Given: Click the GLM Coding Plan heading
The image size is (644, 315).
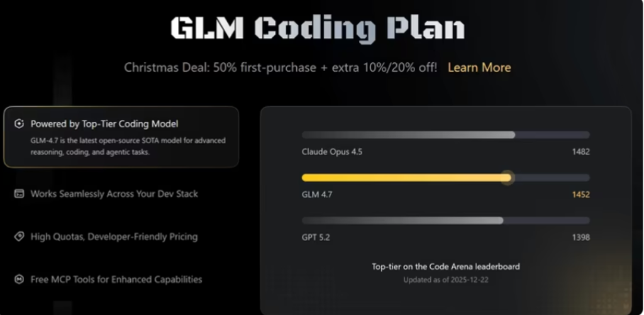Looking at the screenshot, I should [318, 28].
